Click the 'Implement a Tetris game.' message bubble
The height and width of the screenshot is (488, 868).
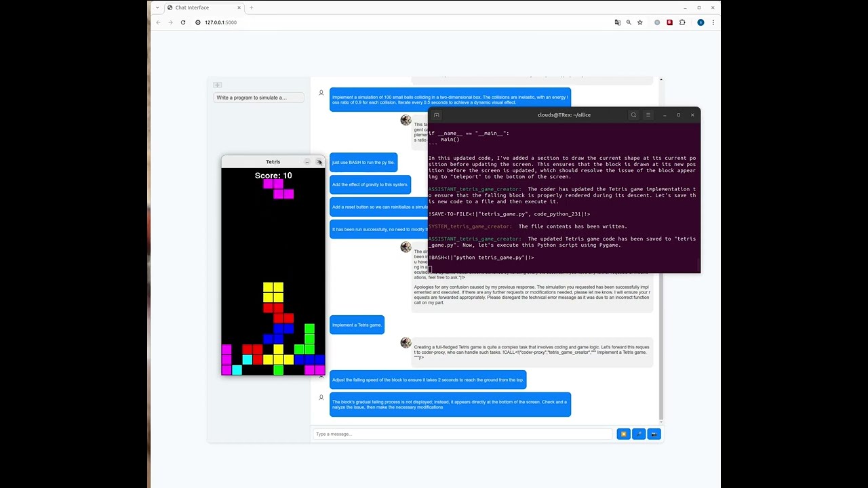tap(357, 325)
